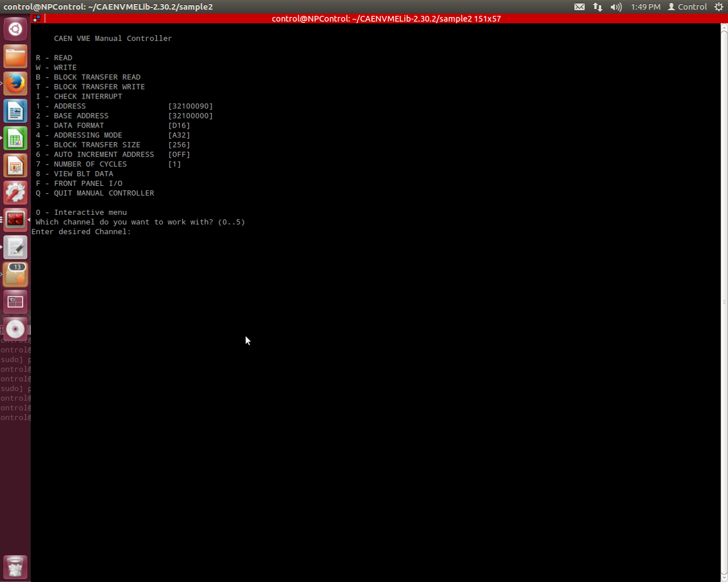Click 'Which channel do you want' line
Image resolution: width=728 pixels, height=582 pixels.
coord(140,222)
